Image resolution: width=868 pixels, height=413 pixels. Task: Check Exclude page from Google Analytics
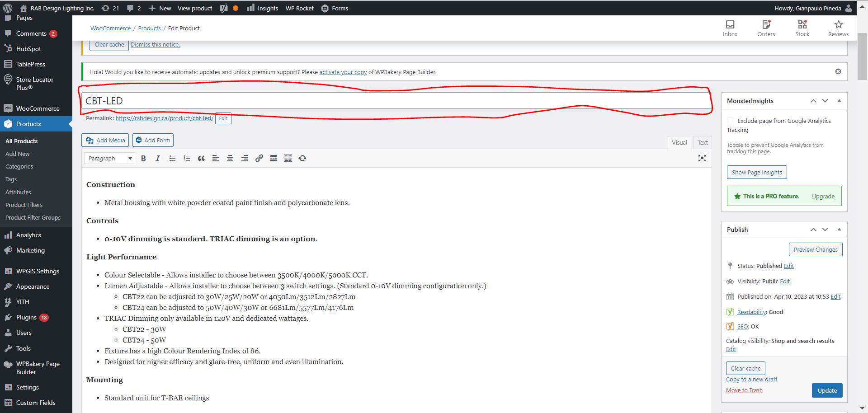click(x=731, y=121)
